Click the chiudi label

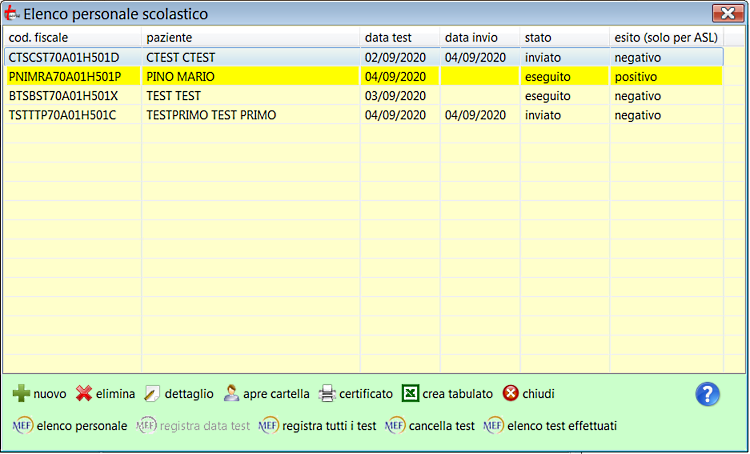pos(538,394)
